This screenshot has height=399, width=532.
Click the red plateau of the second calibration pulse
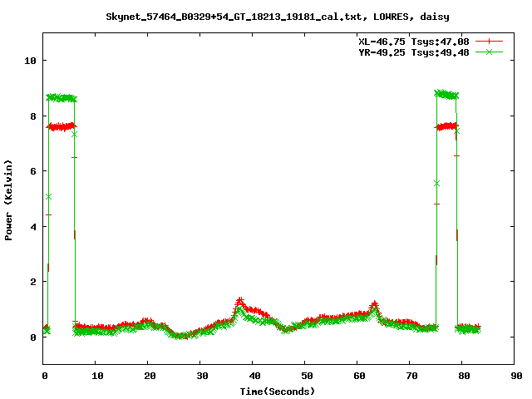[446, 127]
